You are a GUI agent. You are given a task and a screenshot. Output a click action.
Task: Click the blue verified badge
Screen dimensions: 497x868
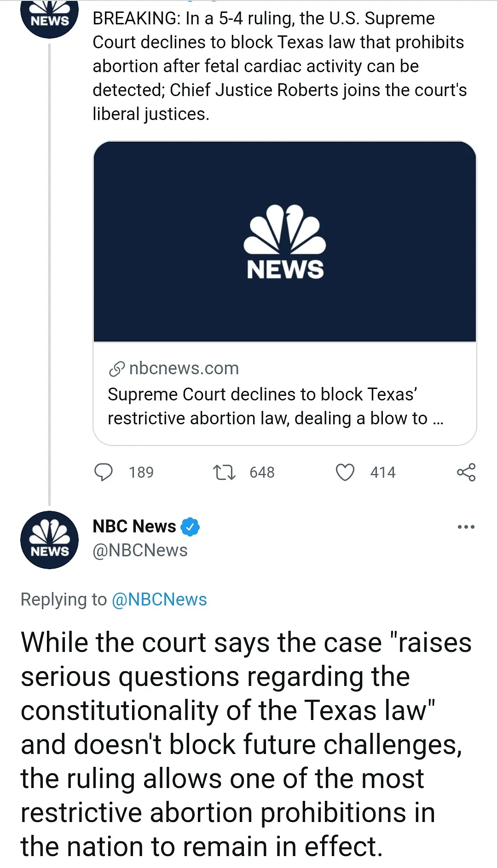pyautogui.click(x=190, y=527)
